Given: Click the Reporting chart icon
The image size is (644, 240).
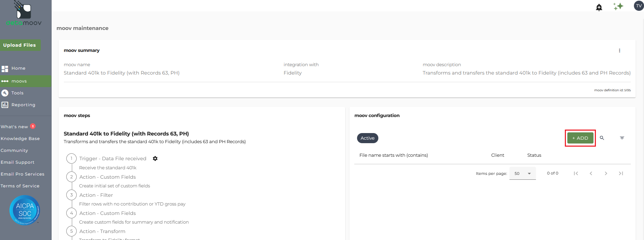Looking at the screenshot, I should point(5,105).
